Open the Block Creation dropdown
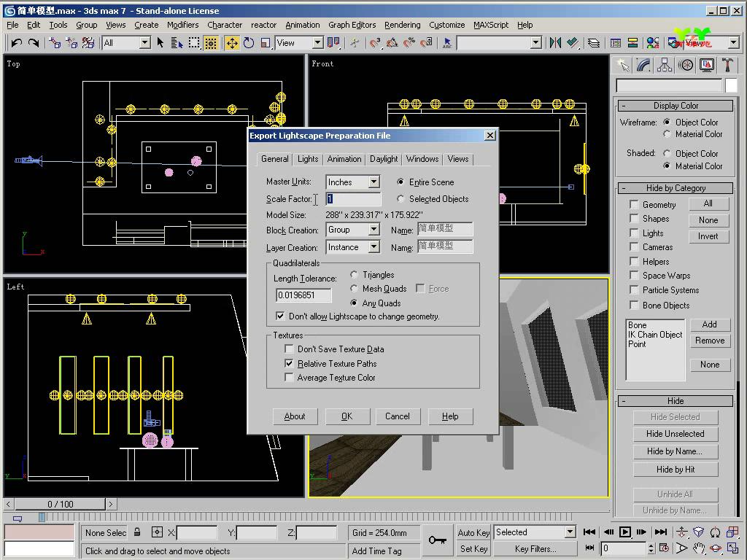The width and height of the screenshot is (747, 560). 374,230
